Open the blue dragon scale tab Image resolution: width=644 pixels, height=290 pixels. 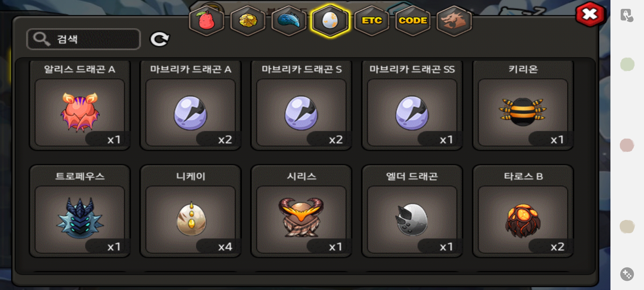click(289, 21)
